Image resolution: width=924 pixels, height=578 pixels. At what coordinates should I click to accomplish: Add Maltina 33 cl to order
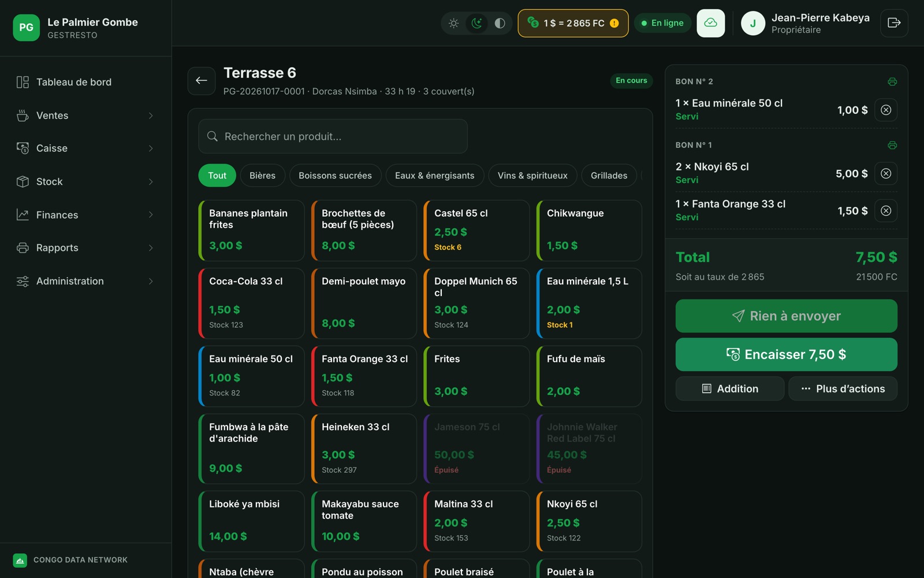476,521
